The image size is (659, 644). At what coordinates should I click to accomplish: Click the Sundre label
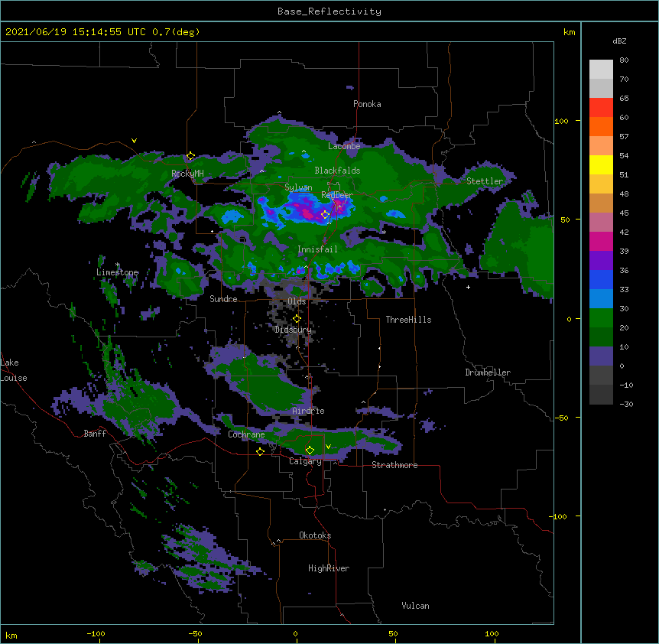coord(223,299)
